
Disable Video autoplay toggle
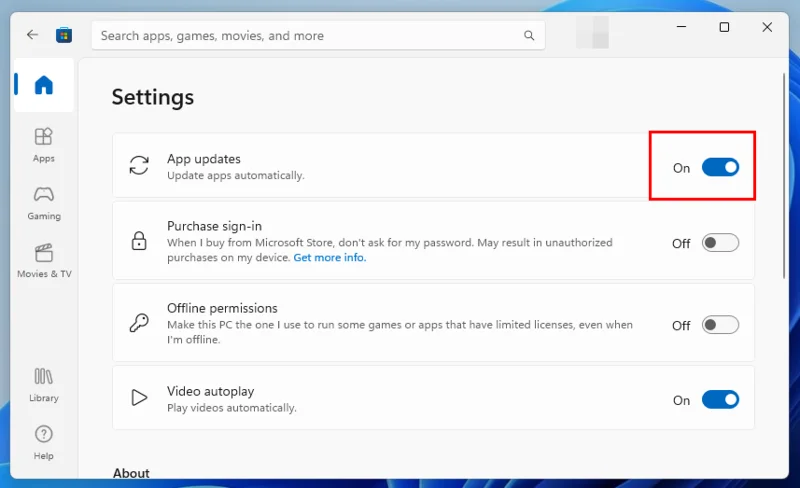720,400
